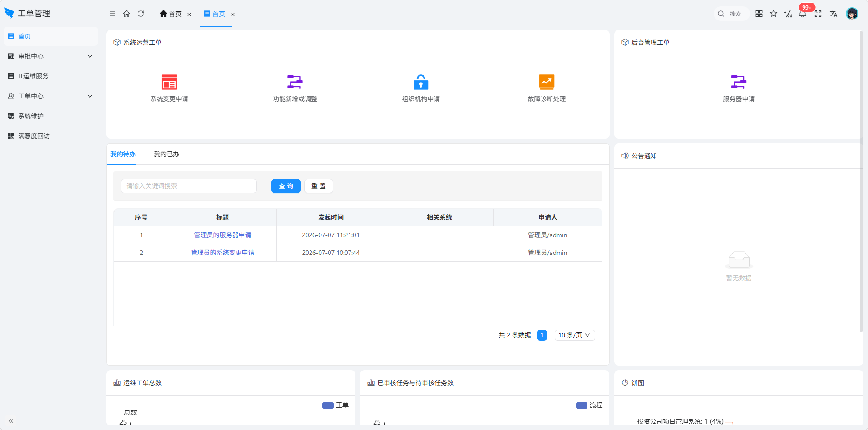
Task: Open the notification bell with 99+ badge
Action: point(803,14)
